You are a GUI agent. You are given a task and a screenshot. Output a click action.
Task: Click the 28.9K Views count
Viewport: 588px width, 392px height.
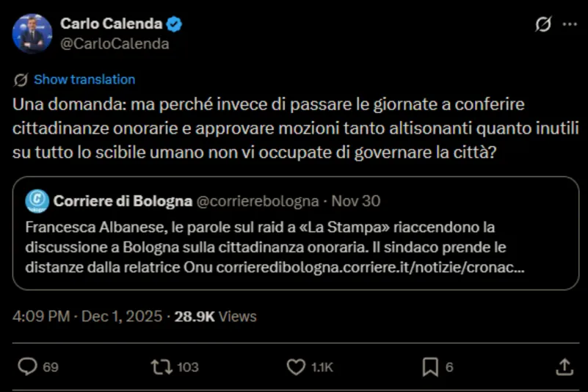[215, 316]
